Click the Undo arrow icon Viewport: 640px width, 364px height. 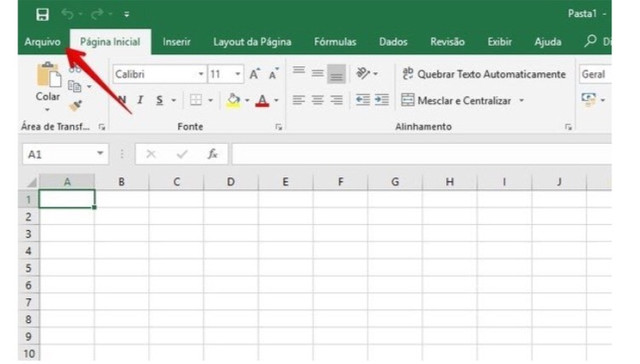[67, 14]
